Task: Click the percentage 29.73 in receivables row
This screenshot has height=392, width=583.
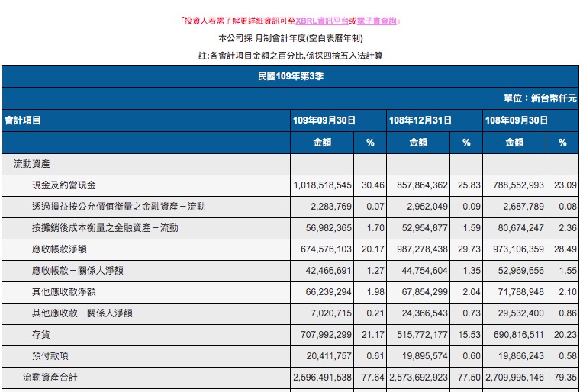Action: click(x=469, y=249)
